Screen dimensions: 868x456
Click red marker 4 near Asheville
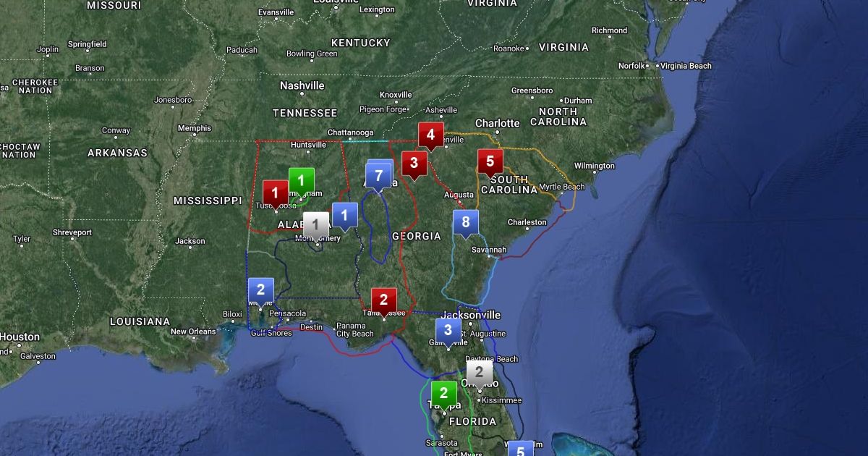click(430, 135)
